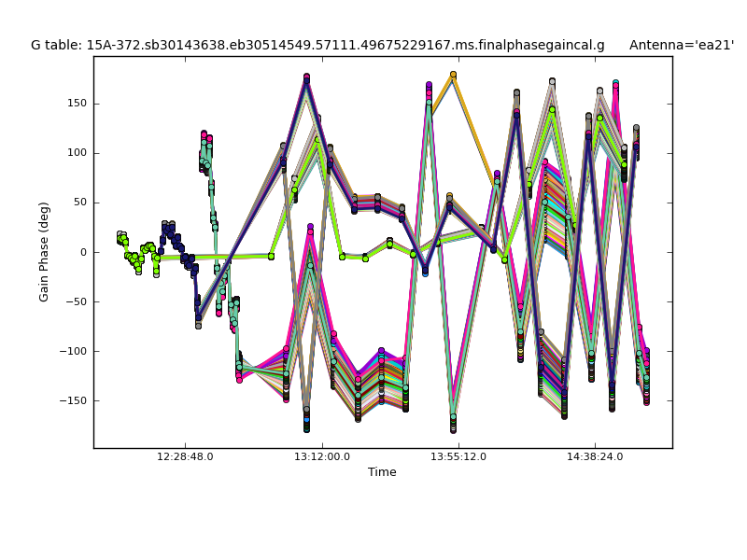Click the 150 y-axis tick label
747x560 pixels.
pyautogui.click(x=77, y=104)
